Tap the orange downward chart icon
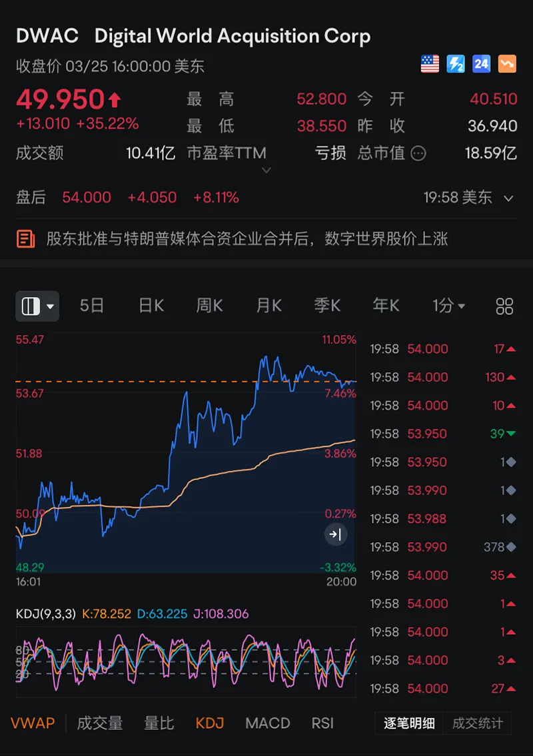 click(x=507, y=64)
